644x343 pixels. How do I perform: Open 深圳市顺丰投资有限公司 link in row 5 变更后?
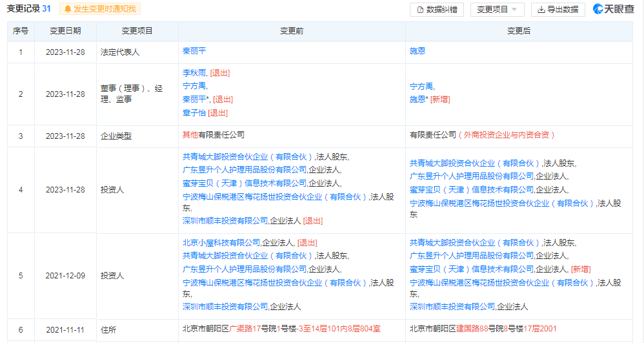tap(452, 307)
